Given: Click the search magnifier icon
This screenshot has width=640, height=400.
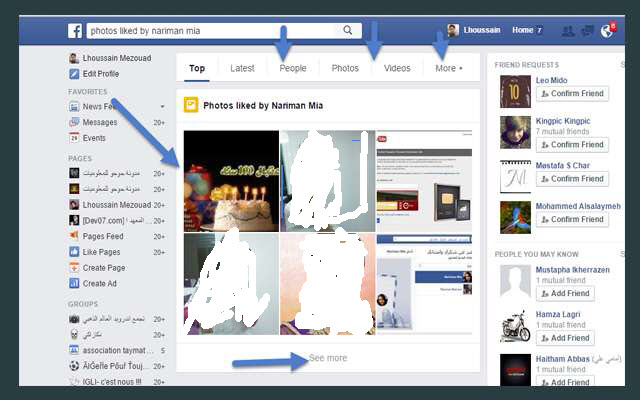Looking at the screenshot, I should [x=347, y=30].
